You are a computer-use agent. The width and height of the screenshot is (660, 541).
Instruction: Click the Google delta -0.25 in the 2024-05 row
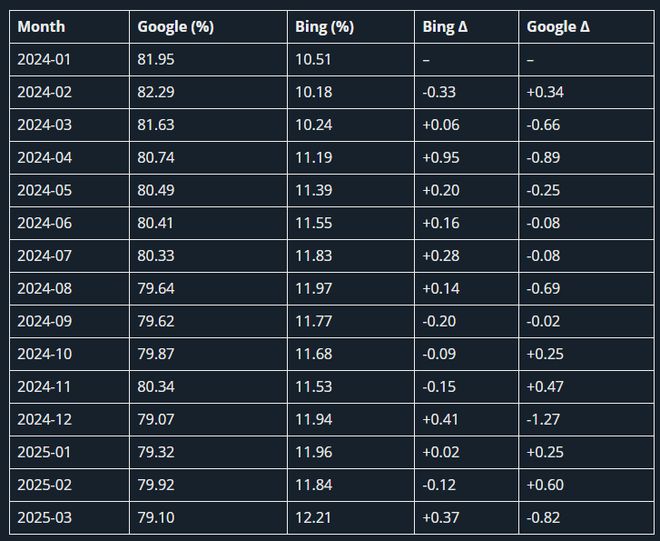[586, 190]
